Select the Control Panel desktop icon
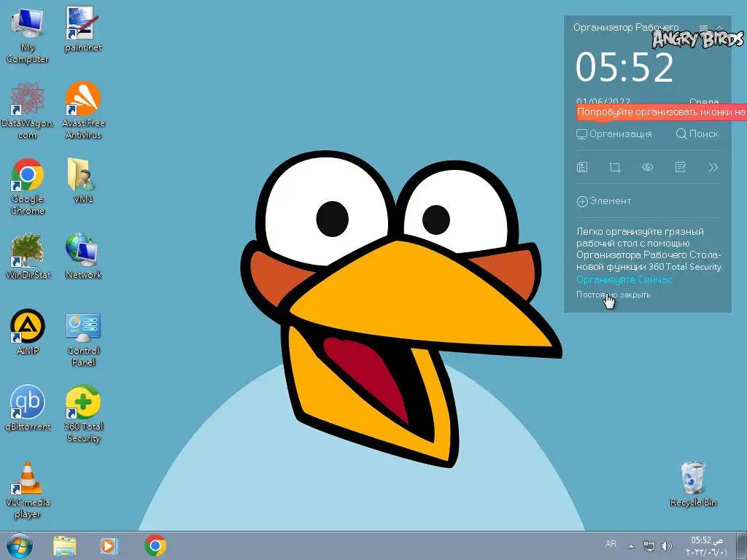The image size is (747, 560). [83, 339]
